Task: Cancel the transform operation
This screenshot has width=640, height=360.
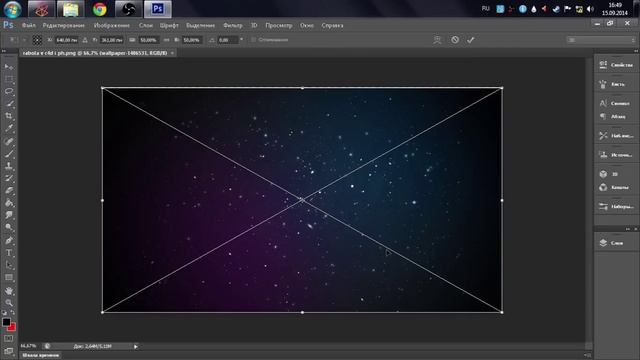Action: click(455, 40)
